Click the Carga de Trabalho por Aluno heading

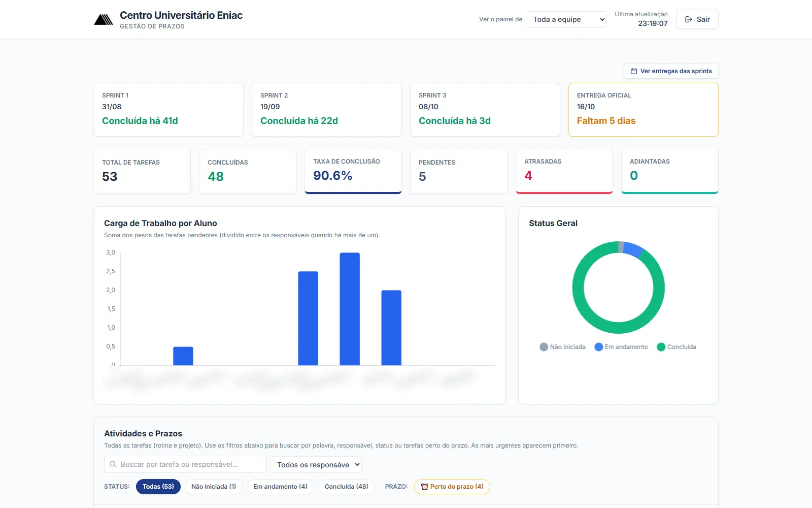coord(160,223)
